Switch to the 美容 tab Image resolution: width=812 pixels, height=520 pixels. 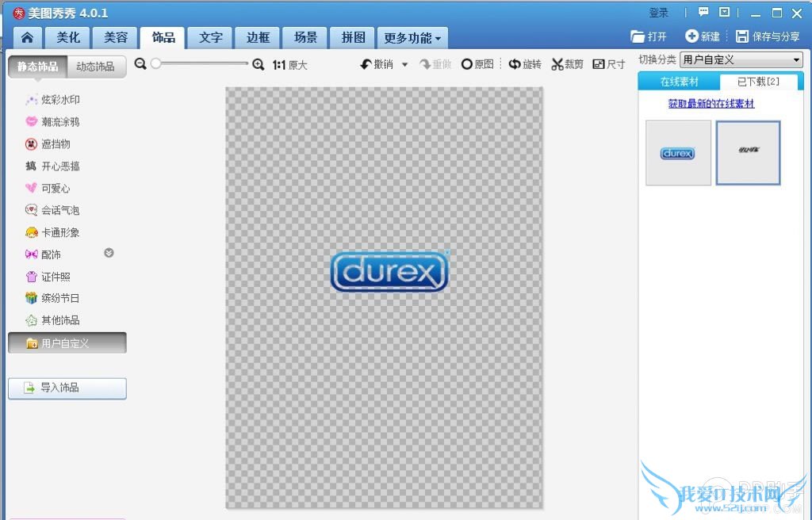pos(116,37)
